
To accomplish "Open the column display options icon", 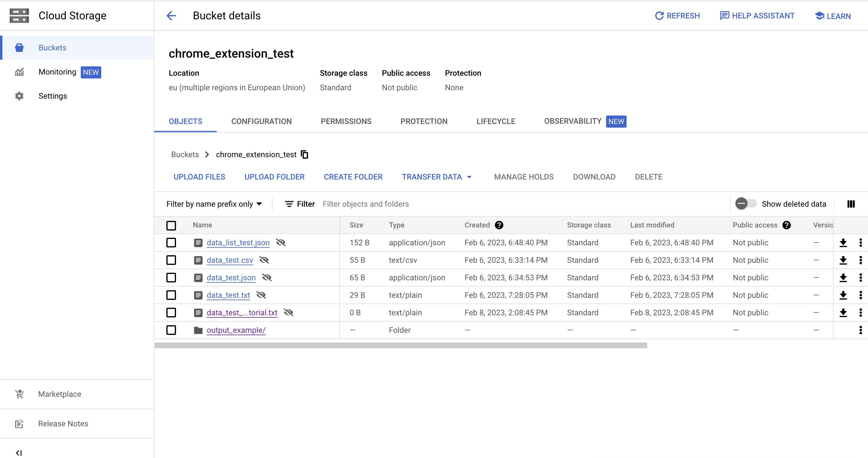I will pos(851,204).
